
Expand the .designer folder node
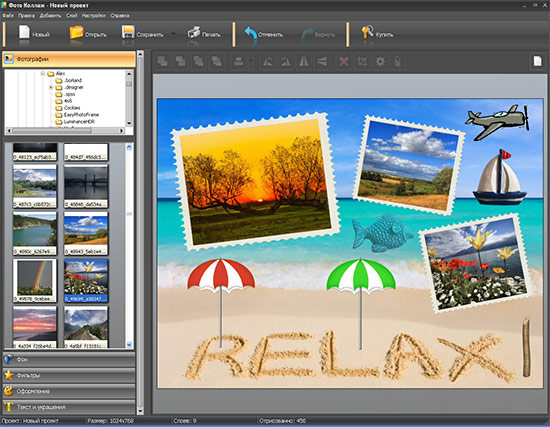[x=51, y=87]
